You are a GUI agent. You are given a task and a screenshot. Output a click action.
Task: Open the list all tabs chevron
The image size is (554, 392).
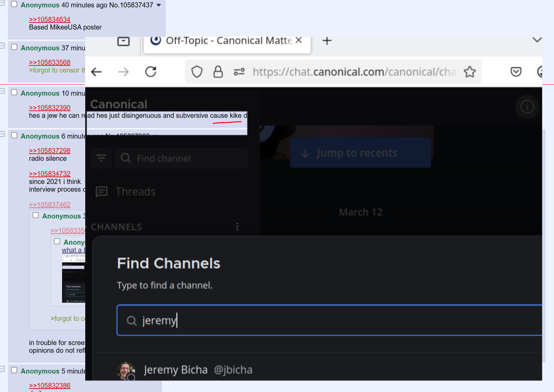(x=537, y=40)
